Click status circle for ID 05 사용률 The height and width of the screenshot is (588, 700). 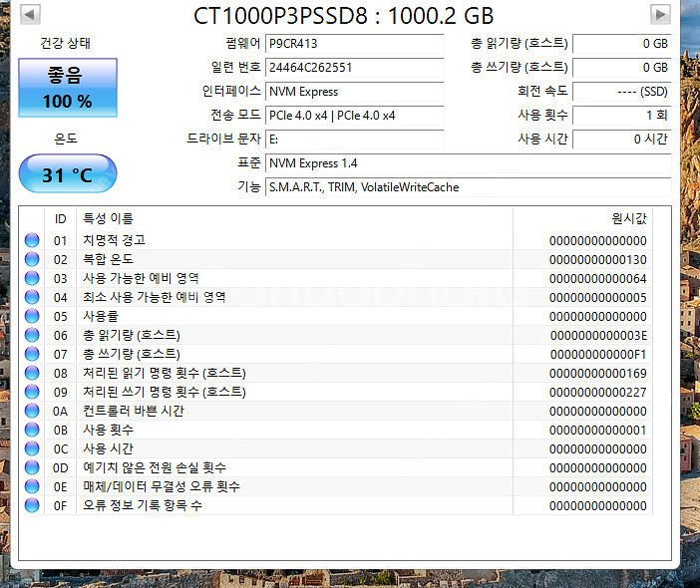(32, 316)
